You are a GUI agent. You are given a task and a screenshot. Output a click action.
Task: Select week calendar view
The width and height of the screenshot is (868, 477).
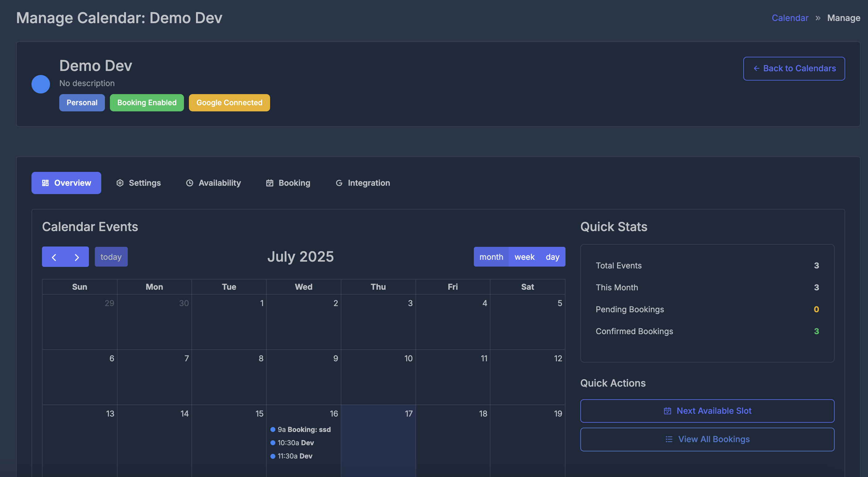click(x=524, y=257)
